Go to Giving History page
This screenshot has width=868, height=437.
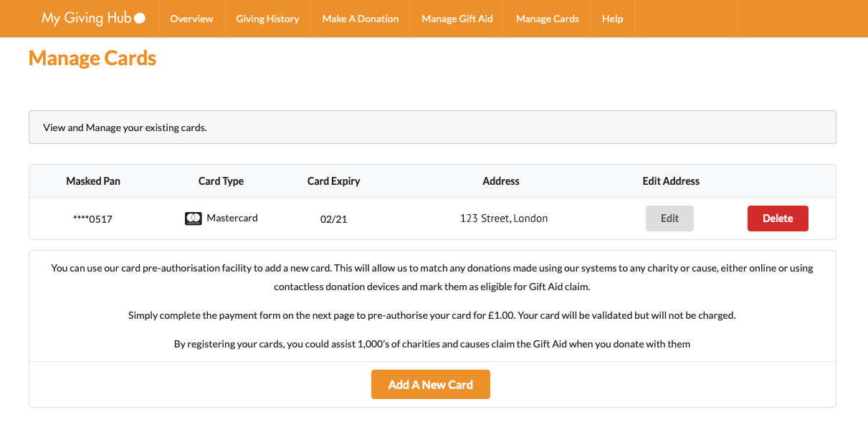267,19
